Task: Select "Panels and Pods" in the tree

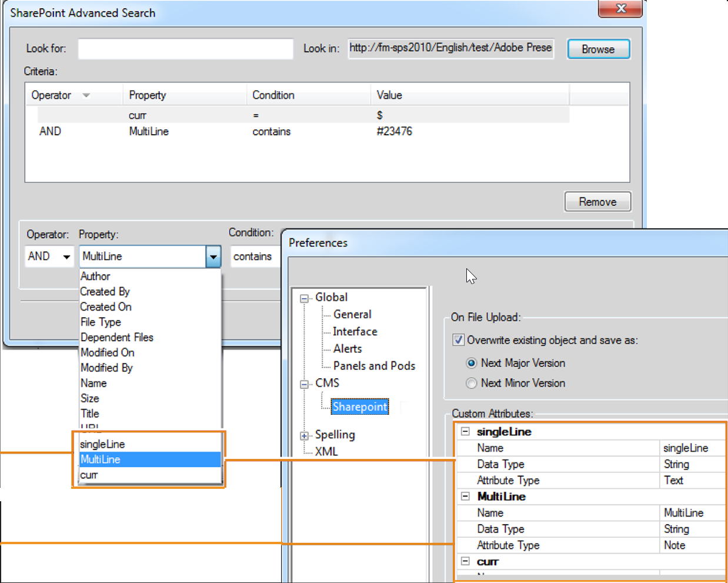Action: click(x=375, y=365)
